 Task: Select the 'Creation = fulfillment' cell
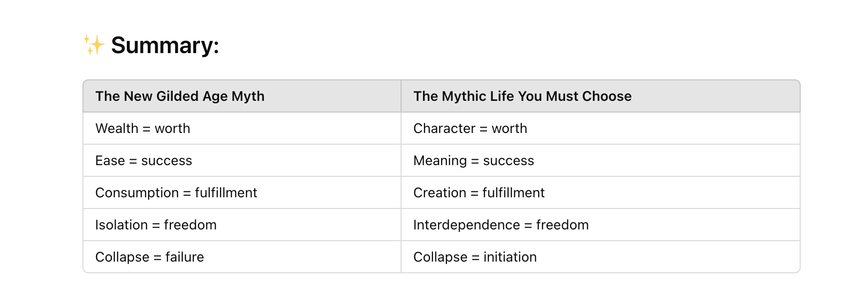(x=600, y=193)
